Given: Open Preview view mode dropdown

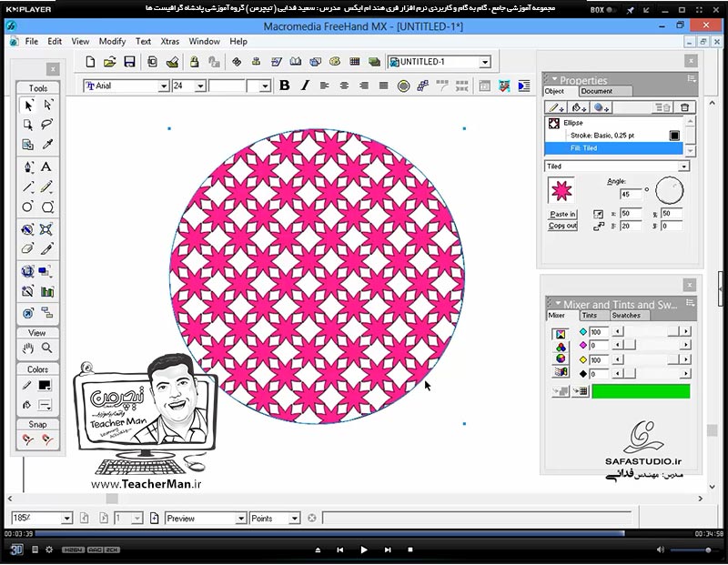Looking at the screenshot, I should [x=240, y=518].
